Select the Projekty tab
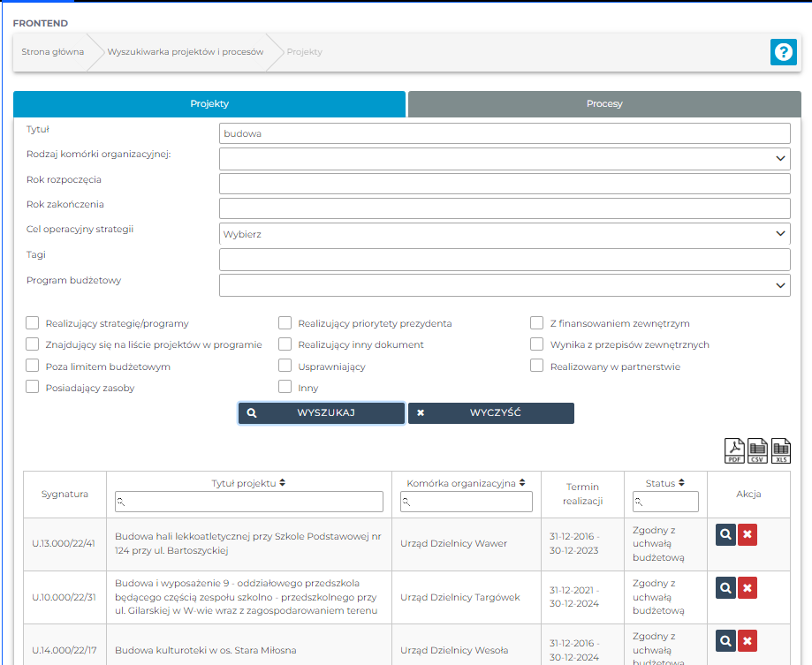The image size is (812, 665). (209, 103)
